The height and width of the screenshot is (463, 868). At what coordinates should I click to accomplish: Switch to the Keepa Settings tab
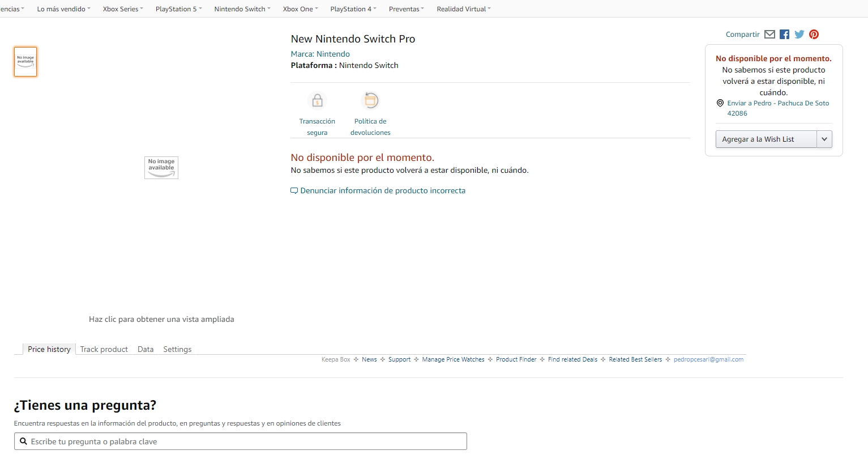(177, 349)
